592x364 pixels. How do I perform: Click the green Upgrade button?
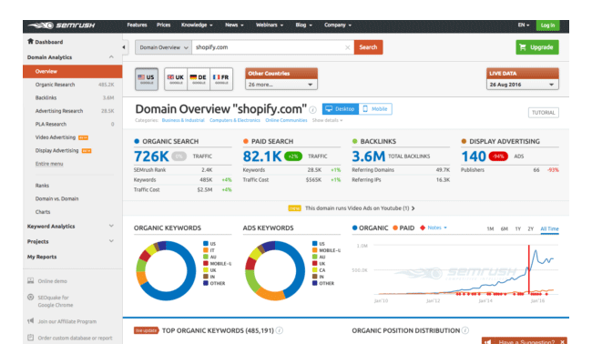pos(537,47)
